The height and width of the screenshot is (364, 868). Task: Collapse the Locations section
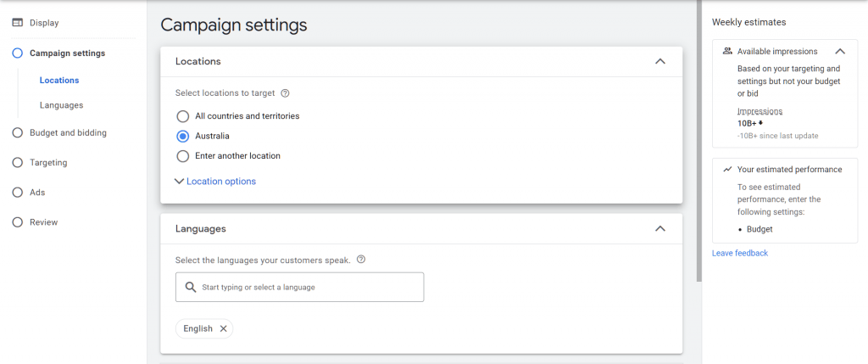[660, 62]
